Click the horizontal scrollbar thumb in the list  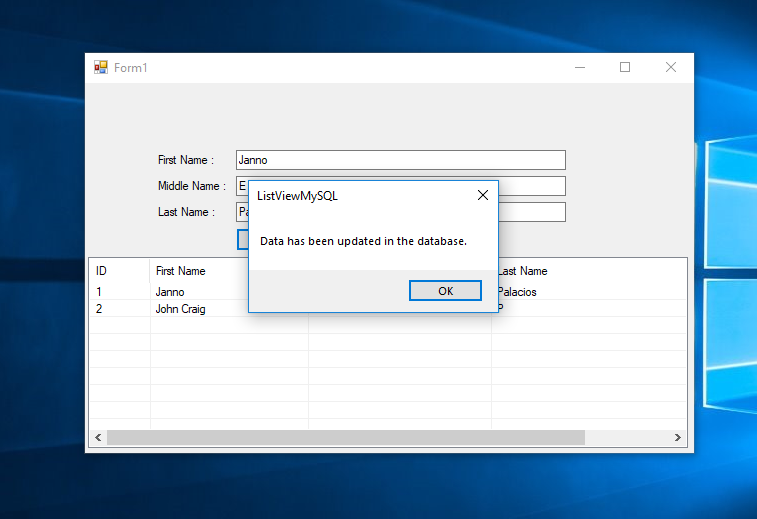click(345, 438)
